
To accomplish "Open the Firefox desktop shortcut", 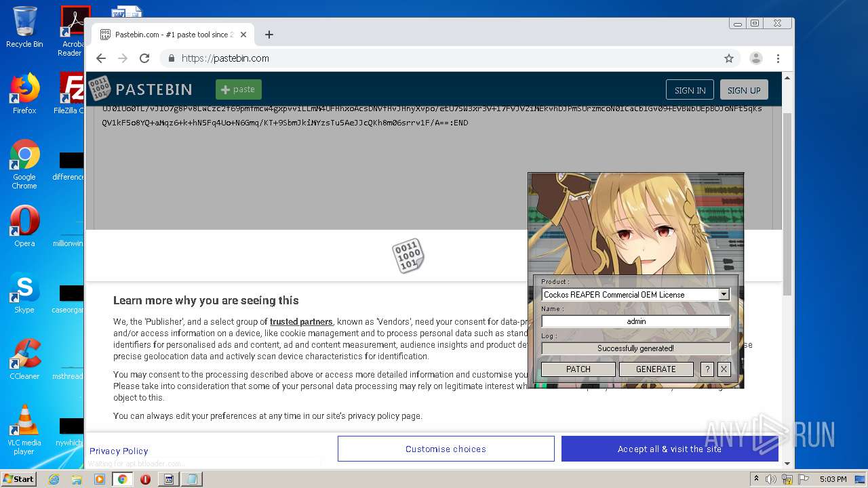I will 24,94.
